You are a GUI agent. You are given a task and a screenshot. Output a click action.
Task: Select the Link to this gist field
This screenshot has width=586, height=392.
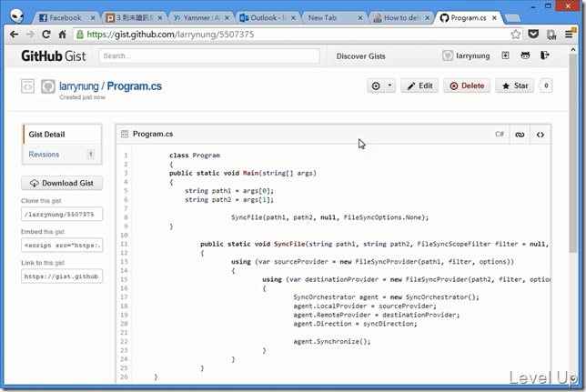62,276
